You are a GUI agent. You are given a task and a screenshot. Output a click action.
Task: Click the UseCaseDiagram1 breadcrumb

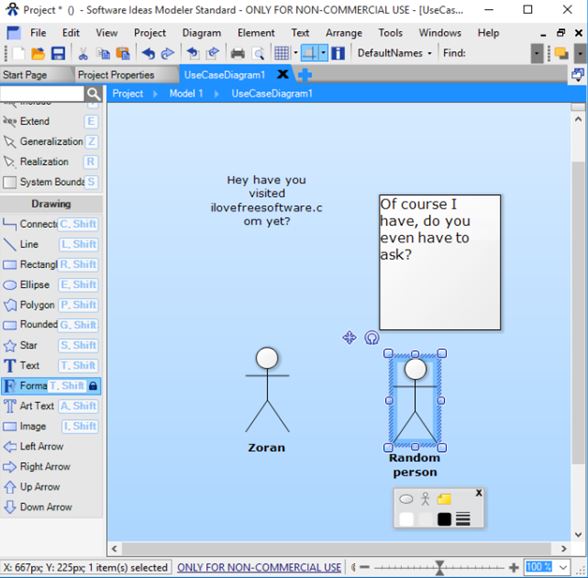(x=272, y=94)
